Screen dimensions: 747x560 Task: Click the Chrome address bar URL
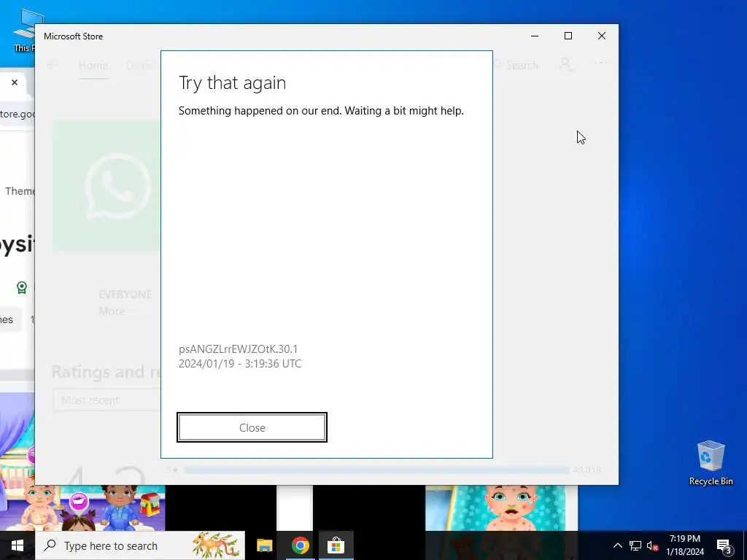[x=18, y=114]
